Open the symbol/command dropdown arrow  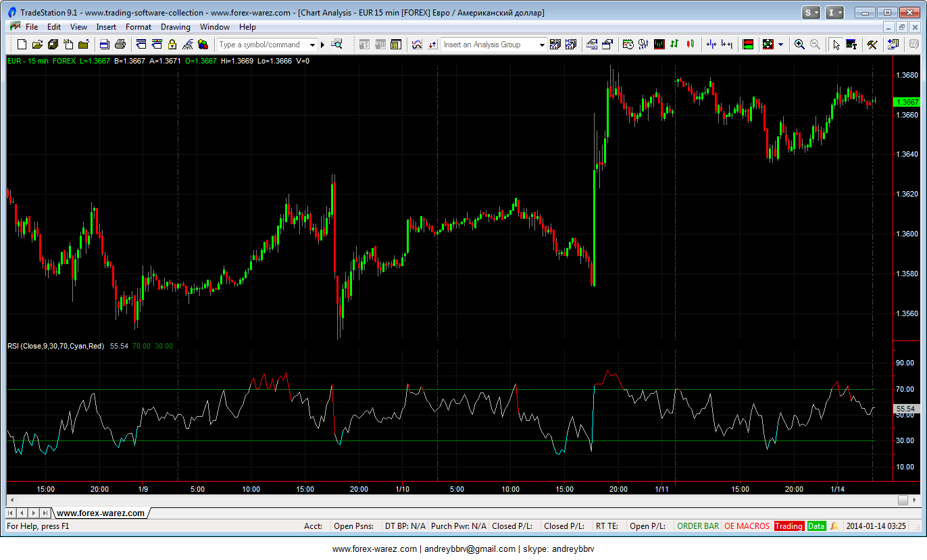(312, 45)
